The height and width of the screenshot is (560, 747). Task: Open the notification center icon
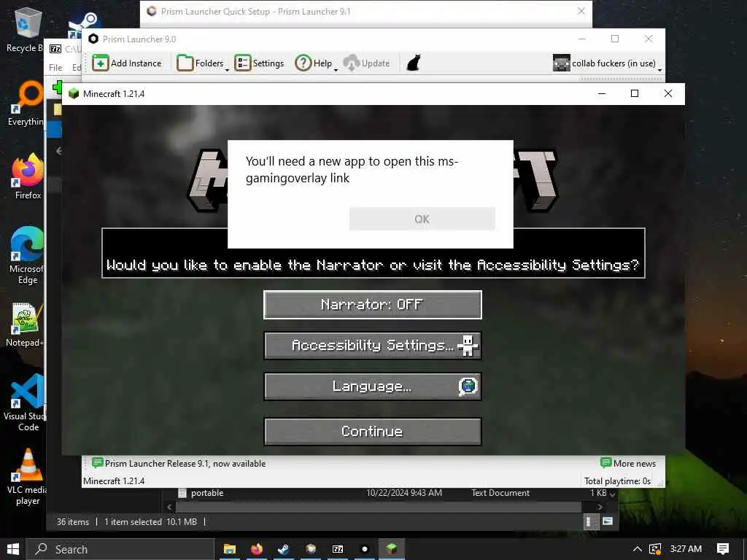coord(723,549)
